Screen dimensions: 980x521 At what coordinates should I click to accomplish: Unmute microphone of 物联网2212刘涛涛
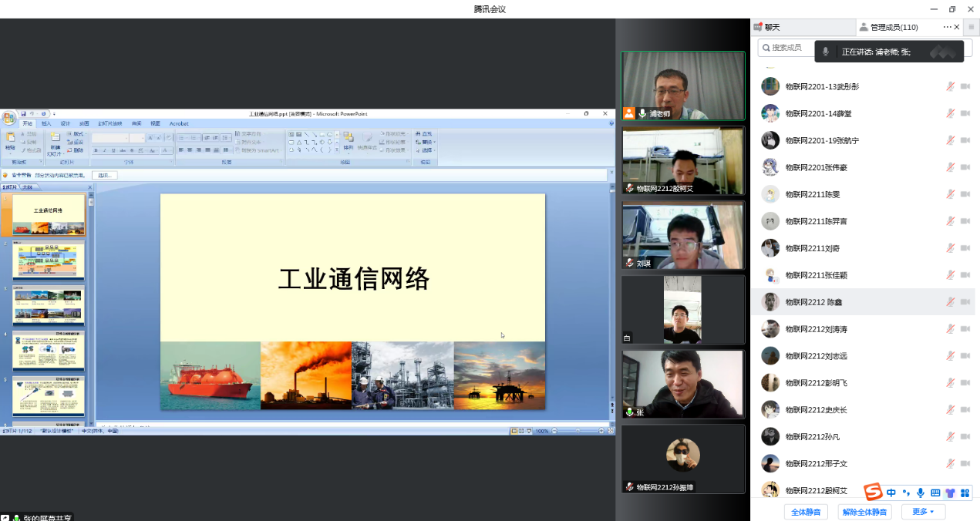click(951, 329)
